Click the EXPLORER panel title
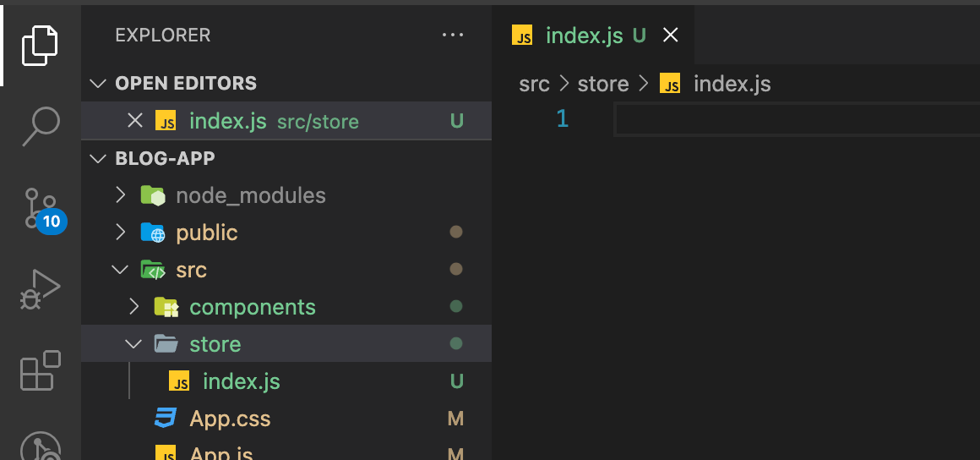This screenshot has height=460, width=980. 163,35
